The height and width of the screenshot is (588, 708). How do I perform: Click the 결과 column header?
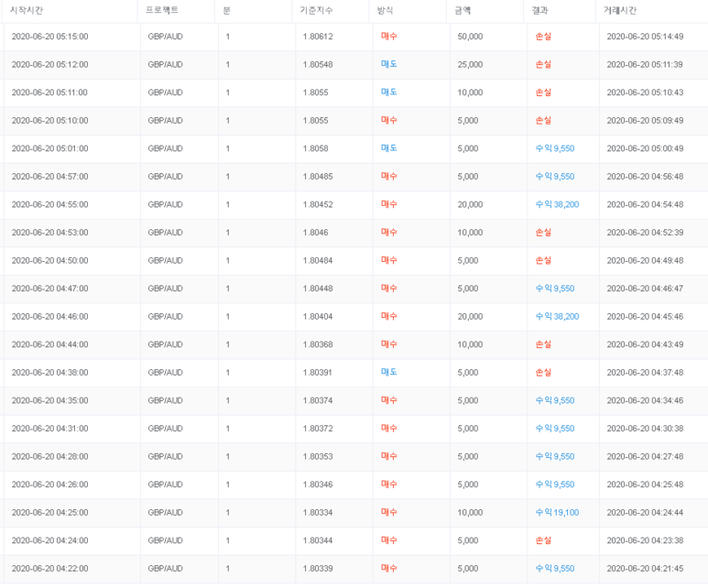[539, 10]
